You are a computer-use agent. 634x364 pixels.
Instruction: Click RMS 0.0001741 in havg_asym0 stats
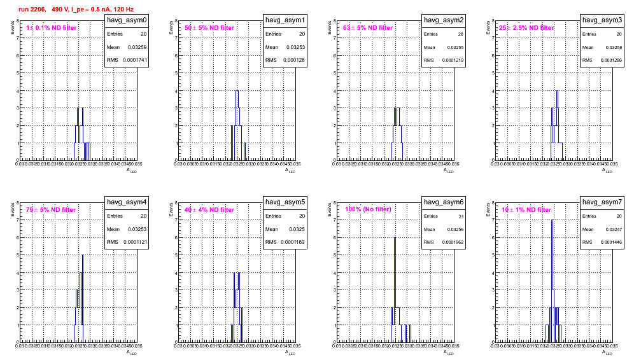tap(127, 60)
